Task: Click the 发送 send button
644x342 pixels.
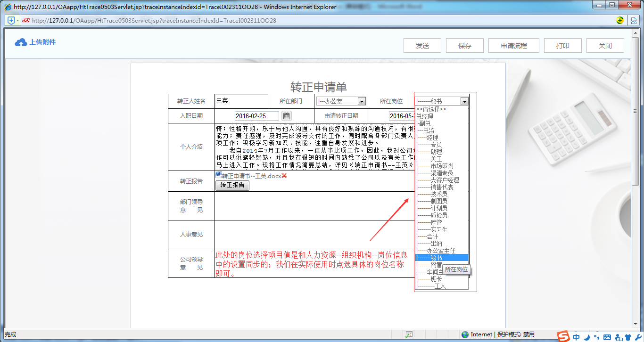Action: [422, 46]
